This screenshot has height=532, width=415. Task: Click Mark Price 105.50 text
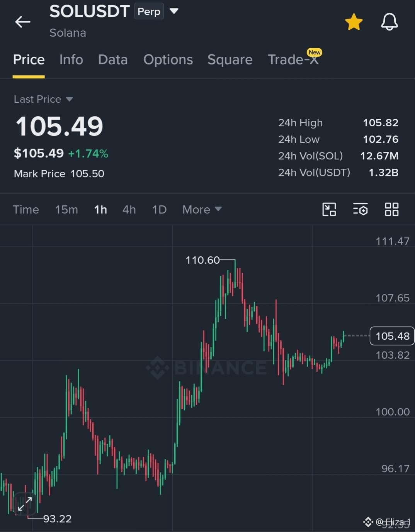59,174
